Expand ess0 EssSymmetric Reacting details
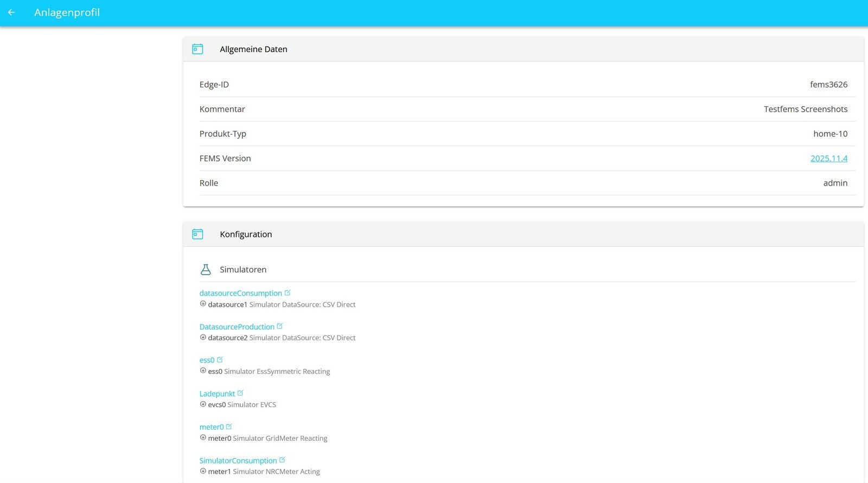Image resolution: width=868 pixels, height=483 pixels. 203,371
